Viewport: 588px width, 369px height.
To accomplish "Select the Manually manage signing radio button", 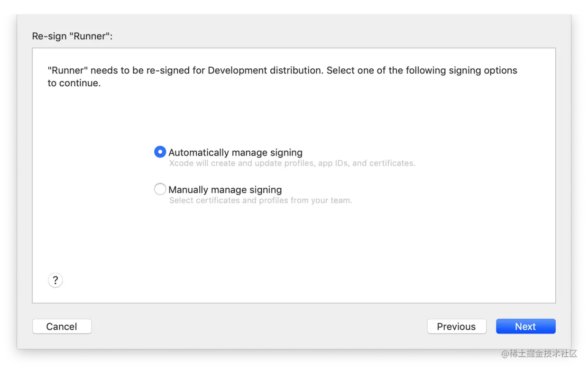I will [160, 189].
